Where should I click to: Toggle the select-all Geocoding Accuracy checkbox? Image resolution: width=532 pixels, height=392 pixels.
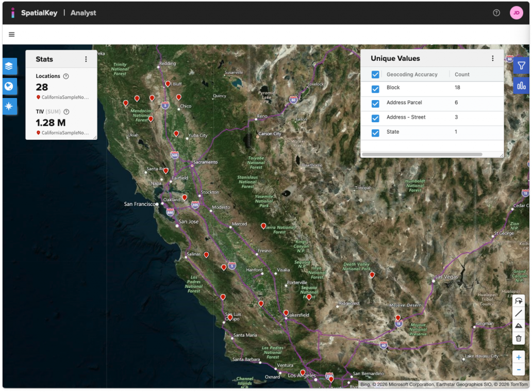[375, 75]
